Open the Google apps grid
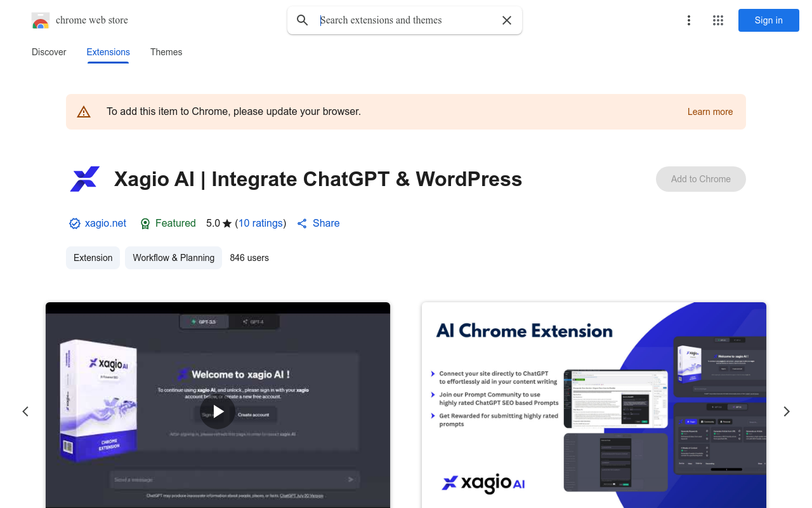This screenshot has width=812, height=508. point(718,20)
